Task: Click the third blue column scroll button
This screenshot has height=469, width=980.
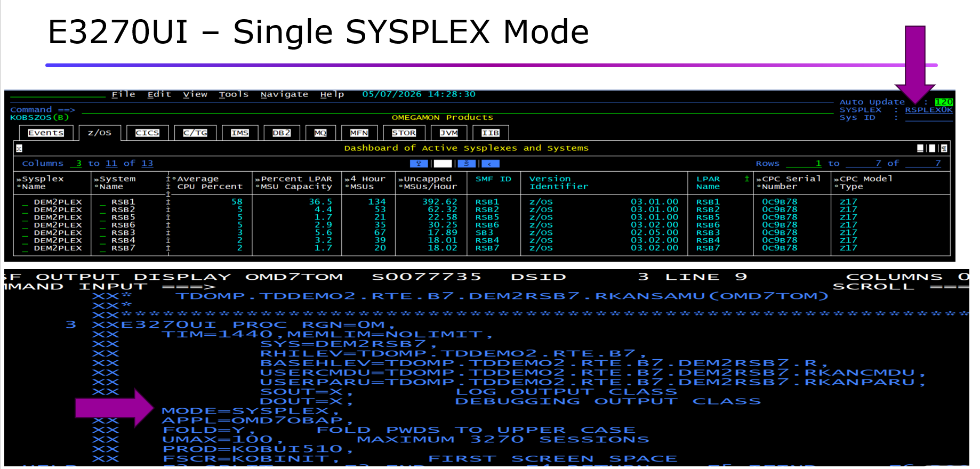Action: 467,164
